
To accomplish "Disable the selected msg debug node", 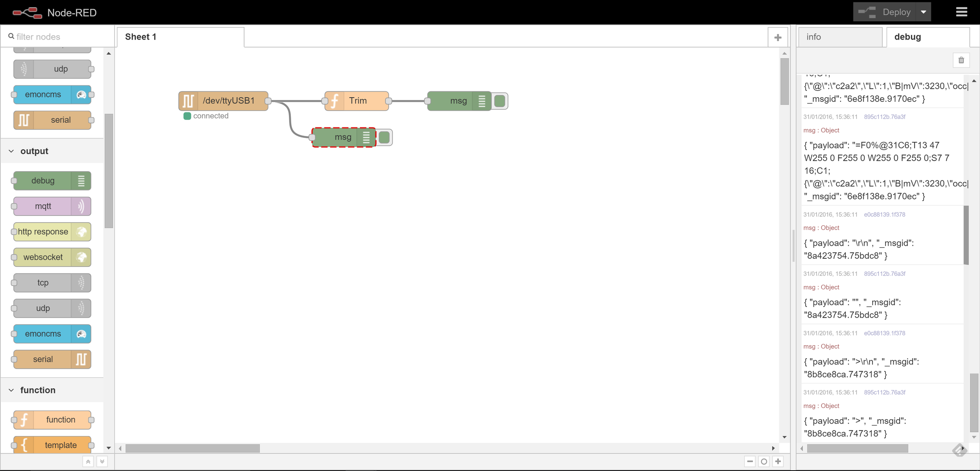I will point(385,137).
